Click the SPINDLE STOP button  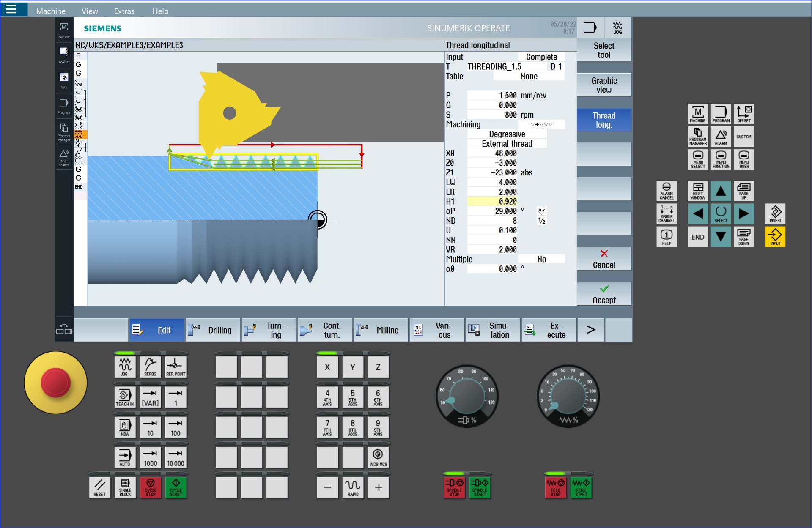(454, 487)
